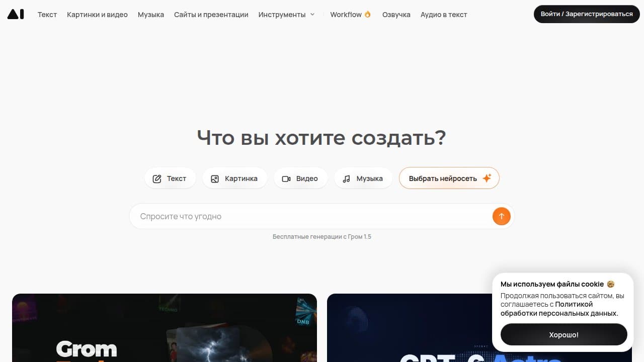
Task: Click the 'Что вы хотите создать?' heading
Action: click(x=321, y=137)
